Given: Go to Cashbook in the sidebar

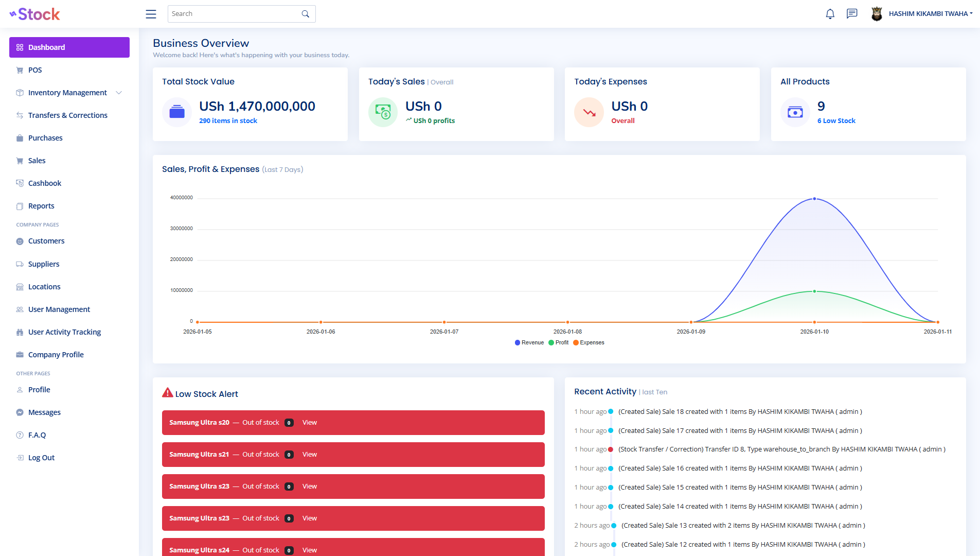Looking at the screenshot, I should point(45,183).
